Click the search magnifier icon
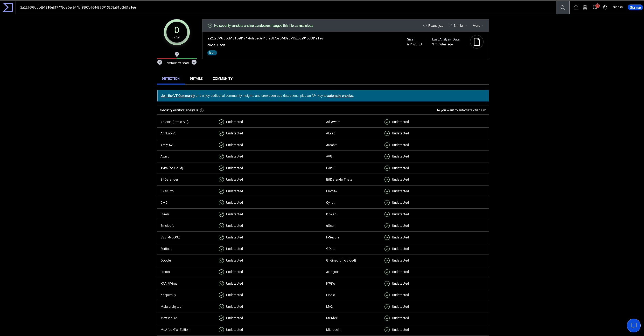 [x=563, y=7]
